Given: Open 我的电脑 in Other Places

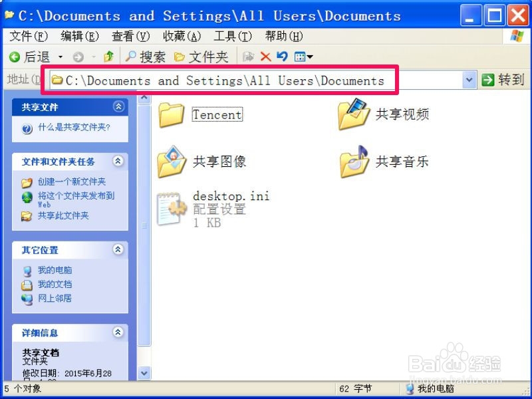Looking at the screenshot, I should pos(55,270).
